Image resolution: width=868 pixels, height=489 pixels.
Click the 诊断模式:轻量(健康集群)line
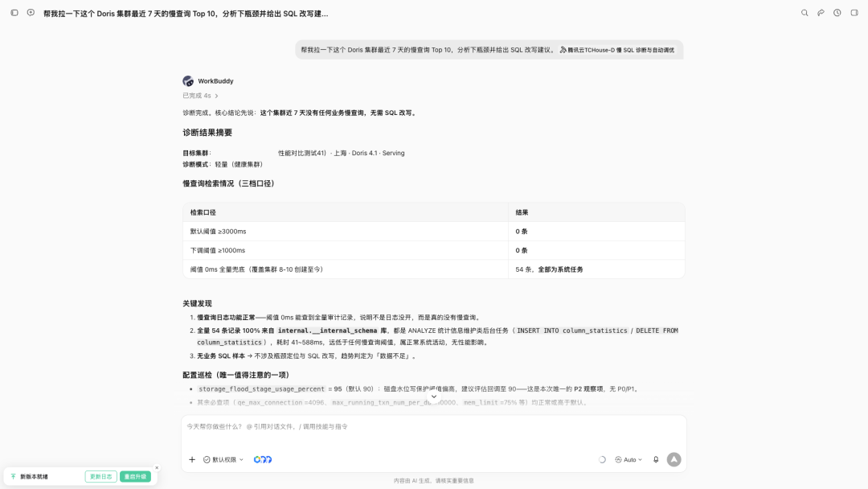click(x=223, y=165)
